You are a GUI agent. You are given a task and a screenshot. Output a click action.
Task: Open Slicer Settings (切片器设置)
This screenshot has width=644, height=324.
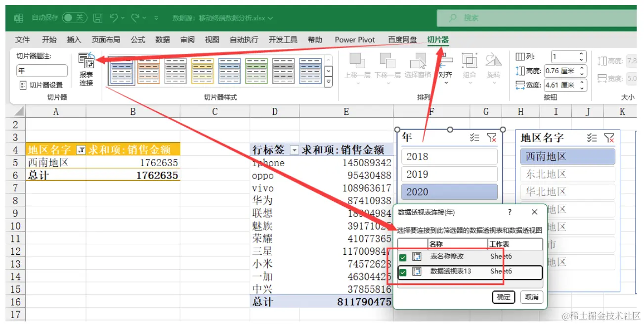coord(41,85)
